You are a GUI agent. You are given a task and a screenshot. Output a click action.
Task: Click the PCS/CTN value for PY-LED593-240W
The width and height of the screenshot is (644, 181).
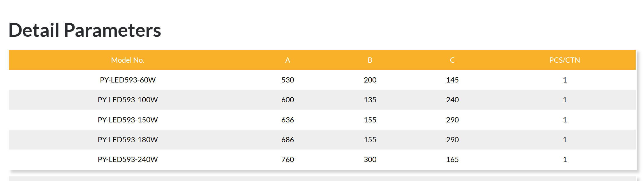point(564,159)
